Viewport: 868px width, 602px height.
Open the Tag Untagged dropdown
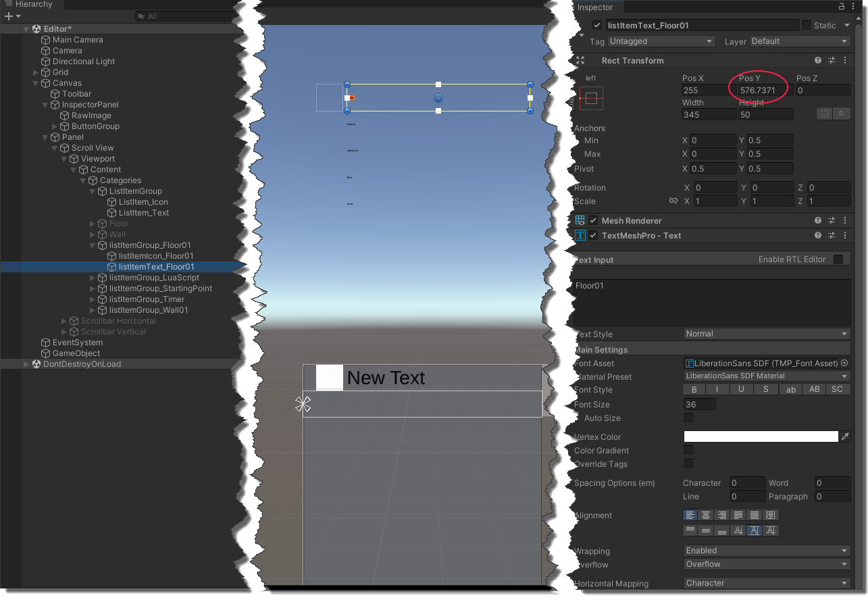tap(661, 41)
